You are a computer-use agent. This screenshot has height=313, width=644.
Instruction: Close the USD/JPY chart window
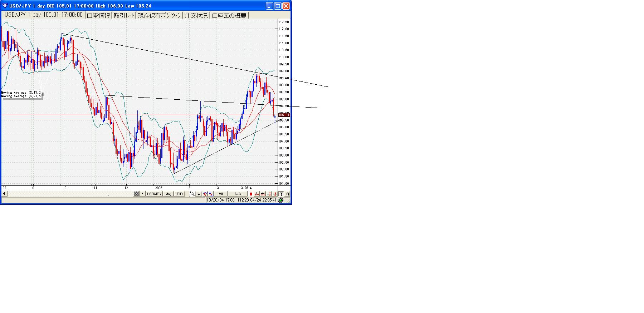[286, 6]
